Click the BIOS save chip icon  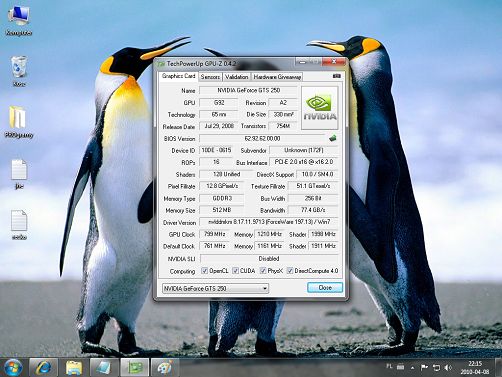[333, 138]
